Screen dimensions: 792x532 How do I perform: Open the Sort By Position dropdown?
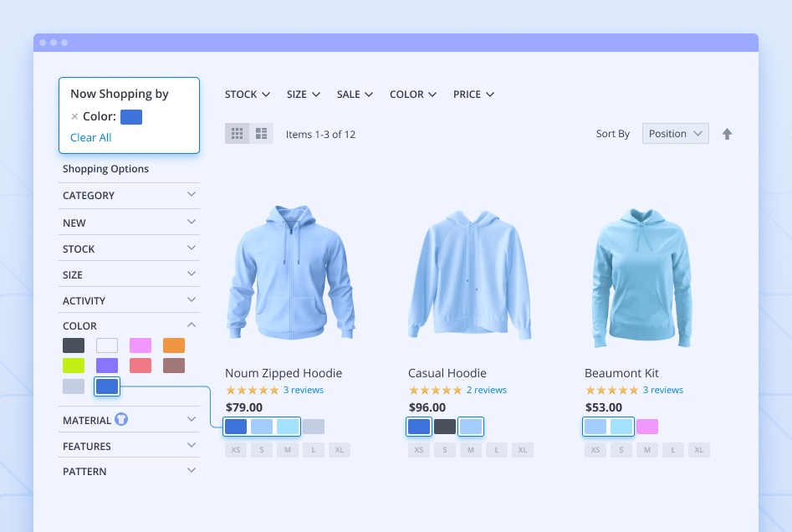(675, 134)
